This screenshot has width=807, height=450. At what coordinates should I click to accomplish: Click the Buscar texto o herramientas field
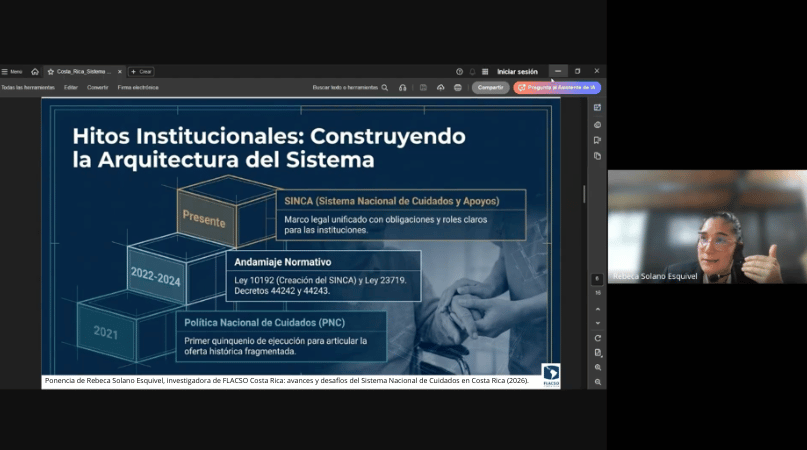[350, 88]
